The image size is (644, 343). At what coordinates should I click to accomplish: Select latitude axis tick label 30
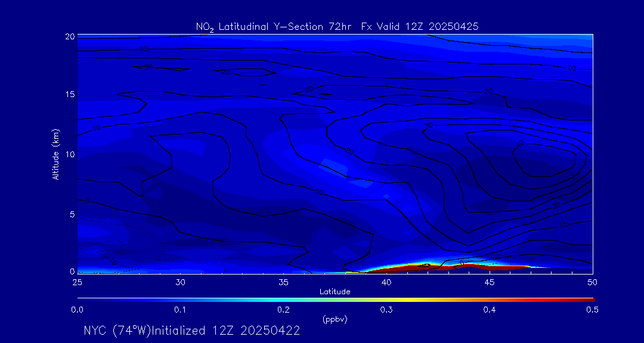click(181, 282)
